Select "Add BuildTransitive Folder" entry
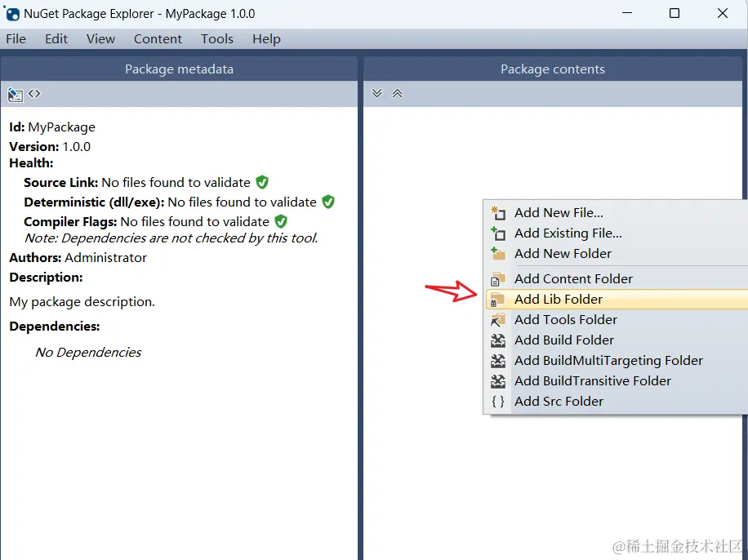This screenshot has width=748, height=560. 617,381
